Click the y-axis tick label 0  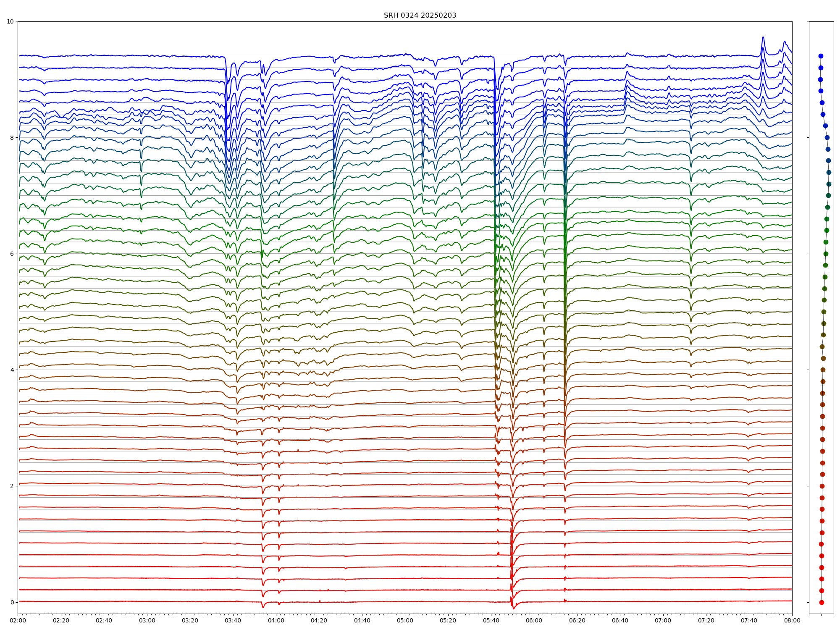point(12,602)
